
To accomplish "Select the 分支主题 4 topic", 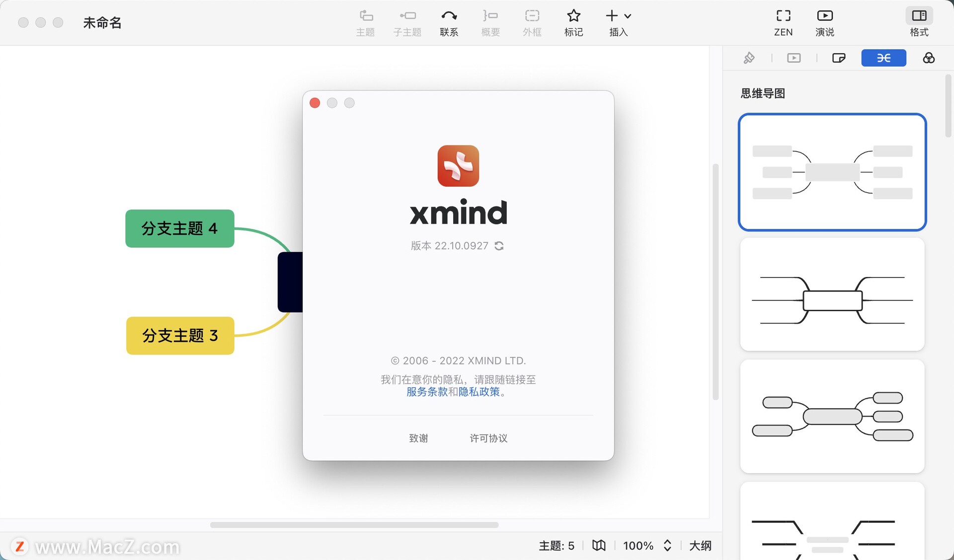I will pos(180,228).
